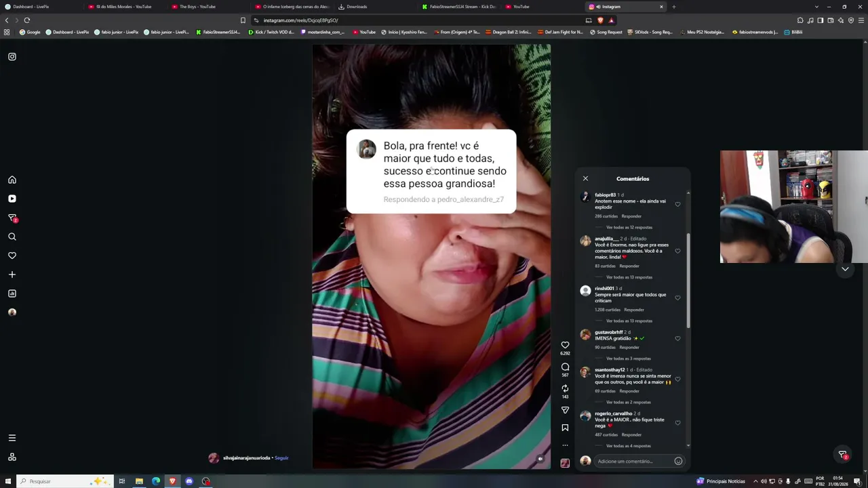The height and width of the screenshot is (488, 868).
Task: Open the reel's comment bubble icon
Action: pos(565,367)
